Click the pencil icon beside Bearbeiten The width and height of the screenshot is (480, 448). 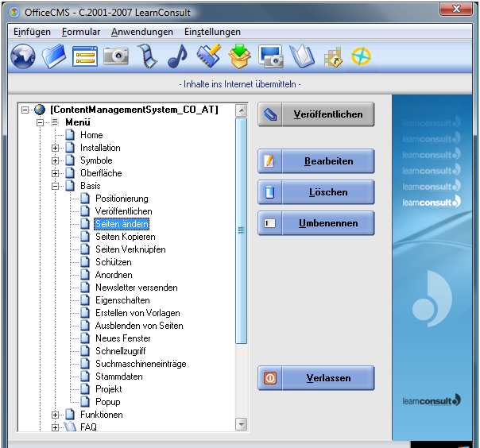point(269,161)
